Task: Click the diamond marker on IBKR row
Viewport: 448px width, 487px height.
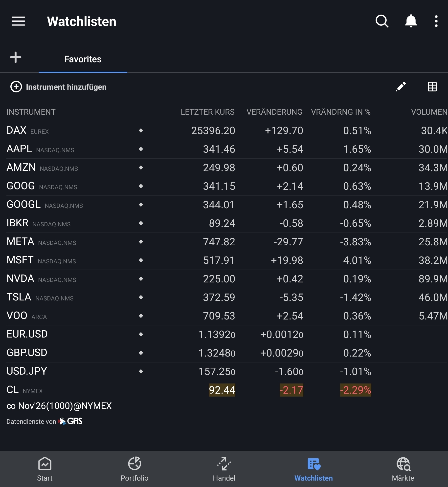Action: [141, 223]
